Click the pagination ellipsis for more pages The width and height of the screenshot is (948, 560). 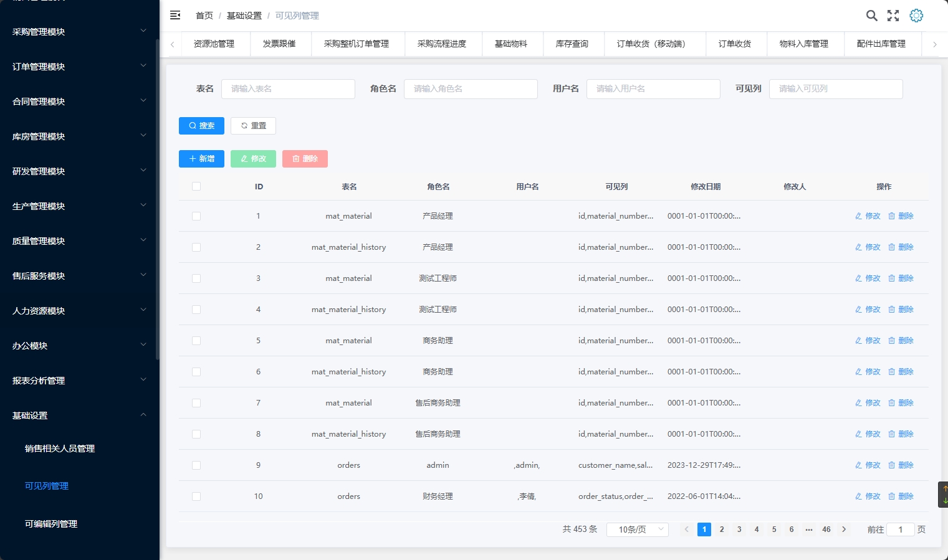pyautogui.click(x=809, y=529)
